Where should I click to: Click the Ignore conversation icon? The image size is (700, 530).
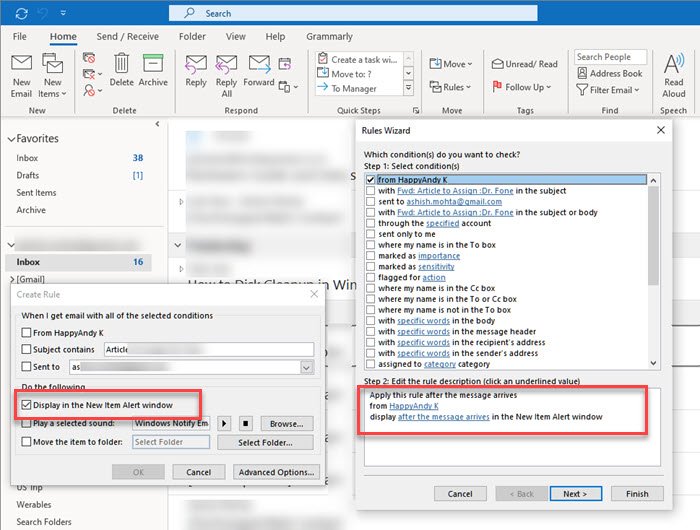tap(89, 58)
